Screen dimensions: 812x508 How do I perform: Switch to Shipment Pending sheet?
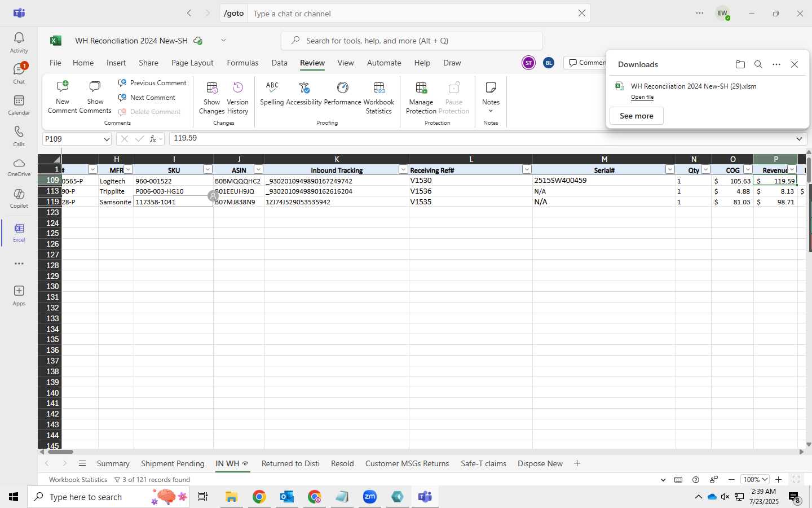[173, 463]
